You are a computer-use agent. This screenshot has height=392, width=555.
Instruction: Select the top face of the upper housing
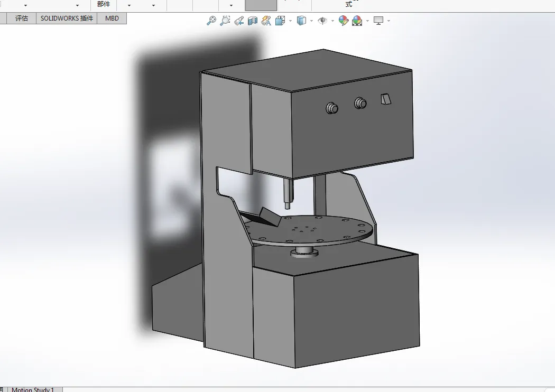(307, 70)
